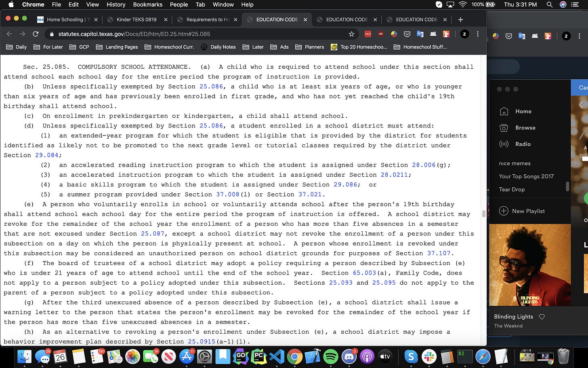Open Home in the Spotify sidebar
This screenshot has height=368, width=588.
(x=515, y=111)
